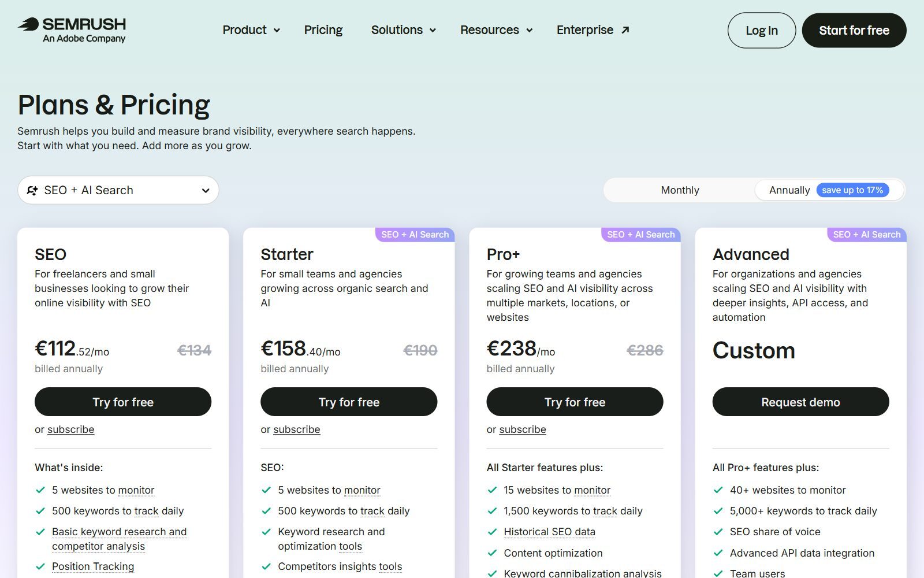This screenshot has height=578, width=924.
Task: Open the Solutions menu
Action: coord(403,30)
